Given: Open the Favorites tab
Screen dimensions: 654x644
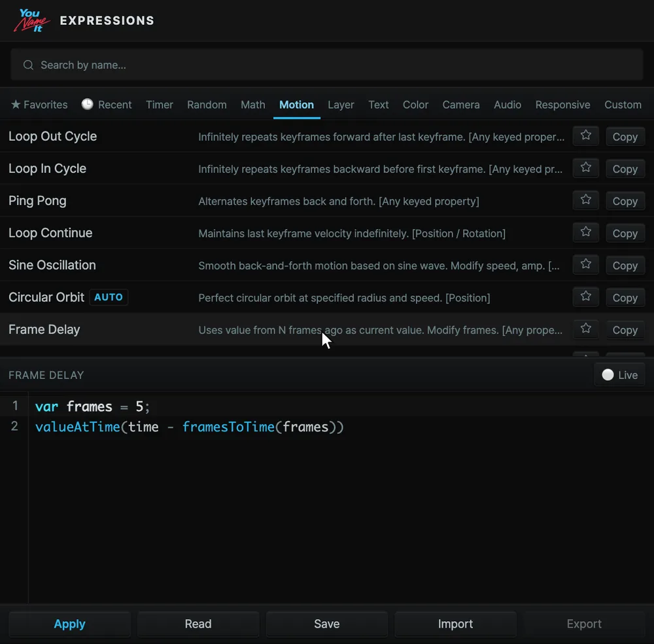Looking at the screenshot, I should 39,104.
